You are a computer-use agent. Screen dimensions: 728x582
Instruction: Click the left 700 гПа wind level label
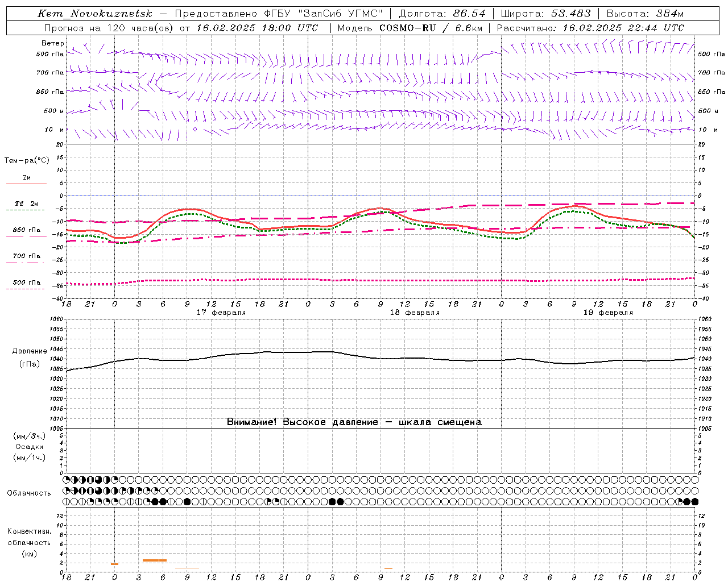(x=50, y=73)
